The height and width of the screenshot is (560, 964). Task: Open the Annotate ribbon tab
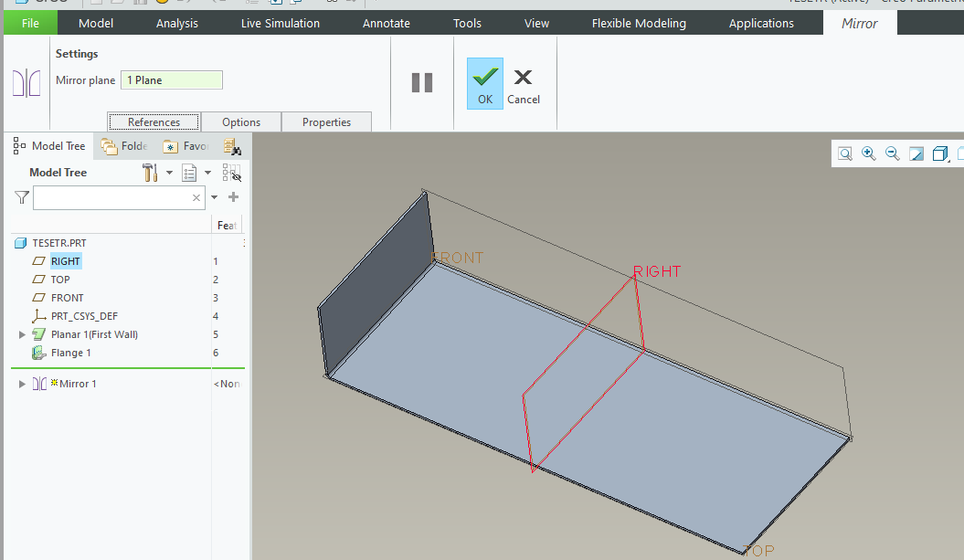(x=386, y=22)
